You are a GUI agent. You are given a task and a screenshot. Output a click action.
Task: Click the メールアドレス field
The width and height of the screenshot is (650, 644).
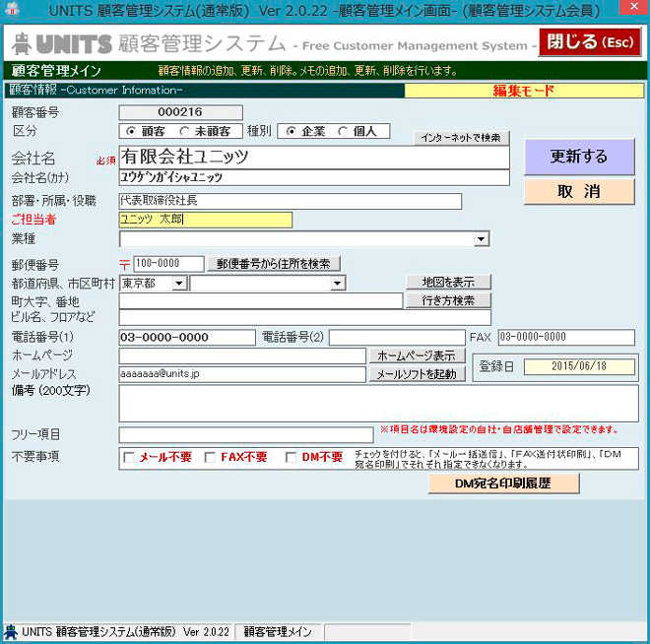coord(242,374)
